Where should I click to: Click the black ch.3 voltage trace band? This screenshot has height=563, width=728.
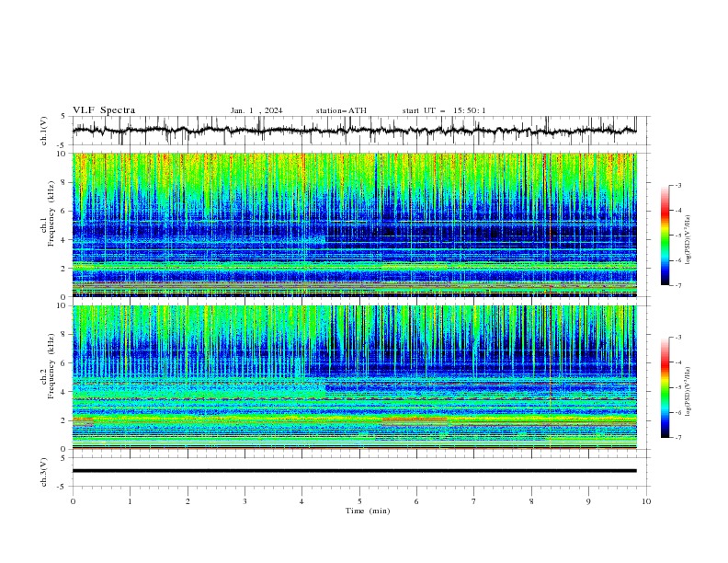(x=354, y=471)
